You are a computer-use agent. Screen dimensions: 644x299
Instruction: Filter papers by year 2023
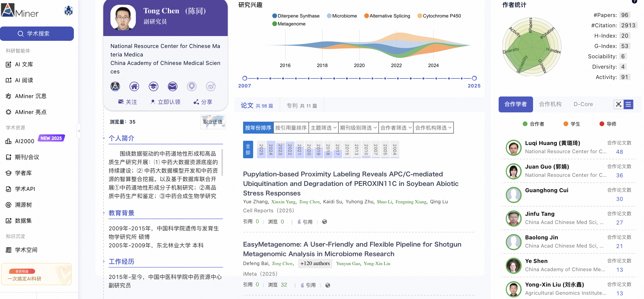[x=280, y=149]
